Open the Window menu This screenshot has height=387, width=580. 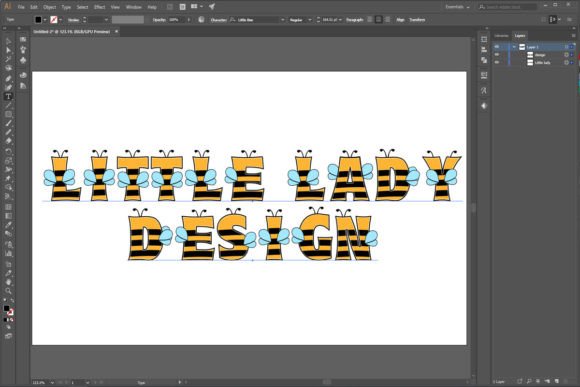pyautogui.click(x=134, y=7)
